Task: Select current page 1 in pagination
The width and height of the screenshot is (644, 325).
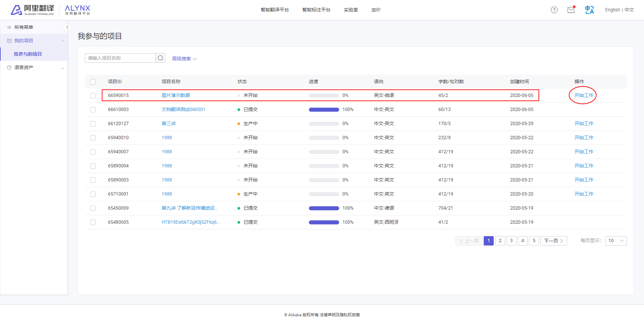Action: (x=489, y=241)
